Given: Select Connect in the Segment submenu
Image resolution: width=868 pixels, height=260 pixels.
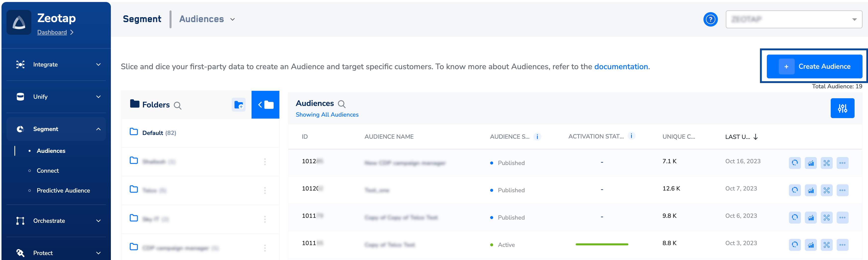Looking at the screenshot, I should pos(47,171).
